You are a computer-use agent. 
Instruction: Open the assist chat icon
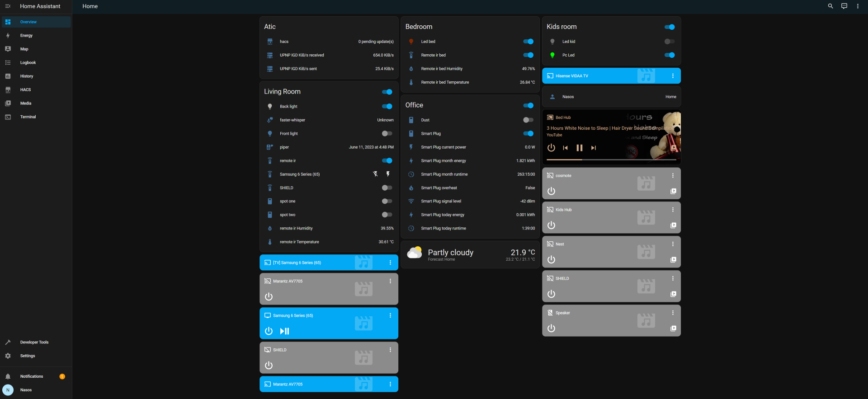coord(844,6)
